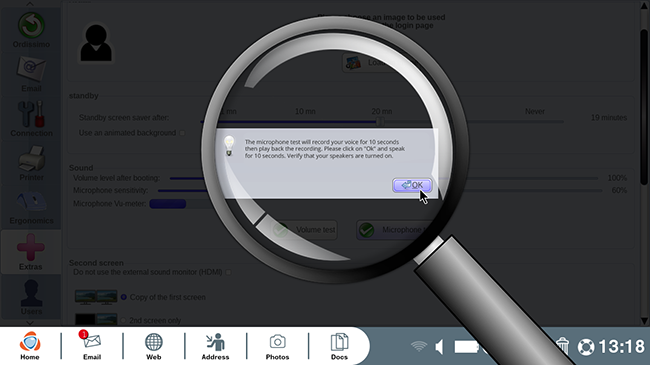Collapse sidebar list with the top chevron
Screen dimensions: 650x365
pyautogui.click(x=30, y=4)
